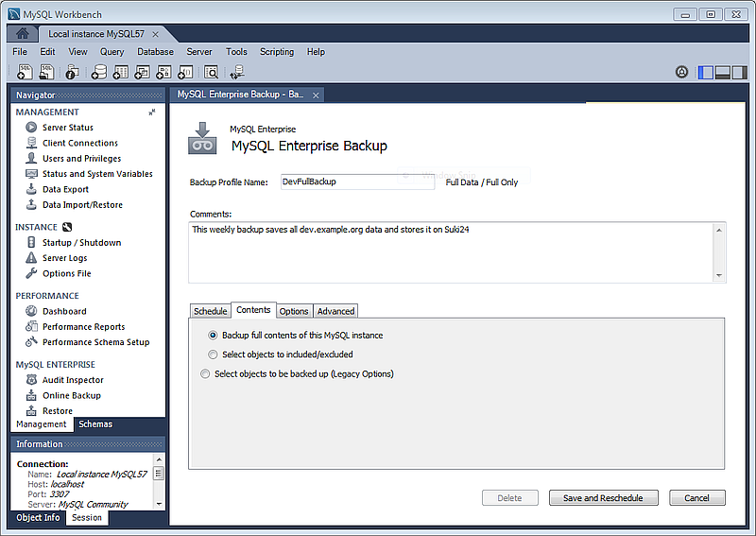Open SQL script file toolbar icon

pyautogui.click(x=46, y=72)
